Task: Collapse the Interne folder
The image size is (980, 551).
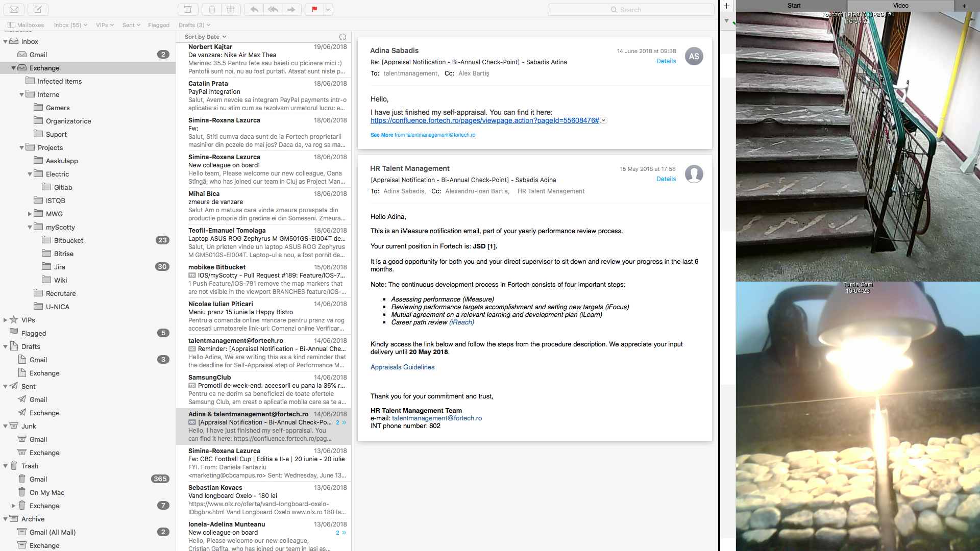Action: point(22,95)
